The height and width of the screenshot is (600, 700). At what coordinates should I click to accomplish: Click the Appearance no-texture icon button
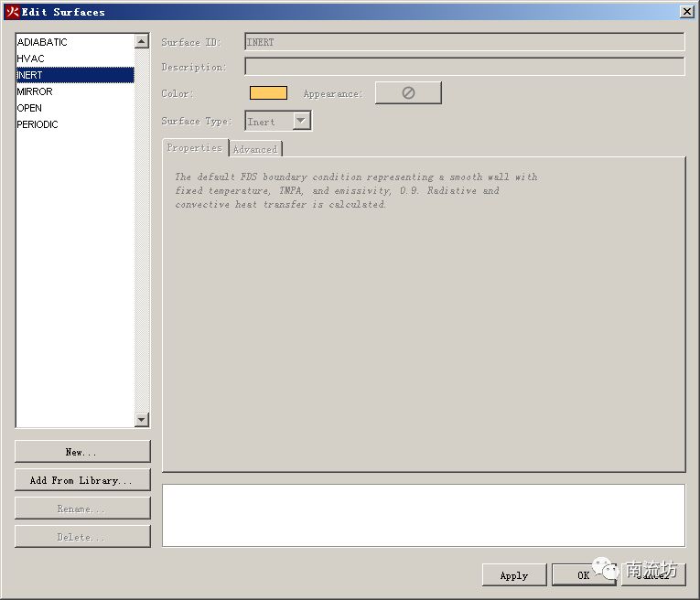(x=408, y=93)
